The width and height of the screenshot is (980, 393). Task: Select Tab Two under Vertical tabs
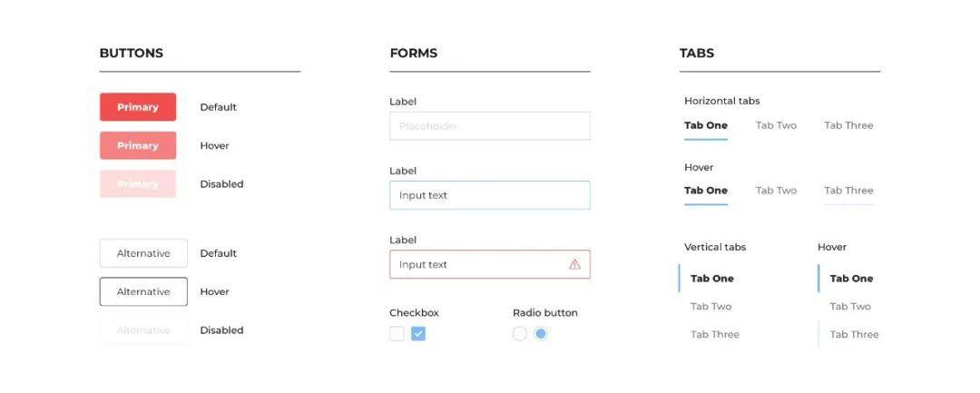(x=710, y=307)
